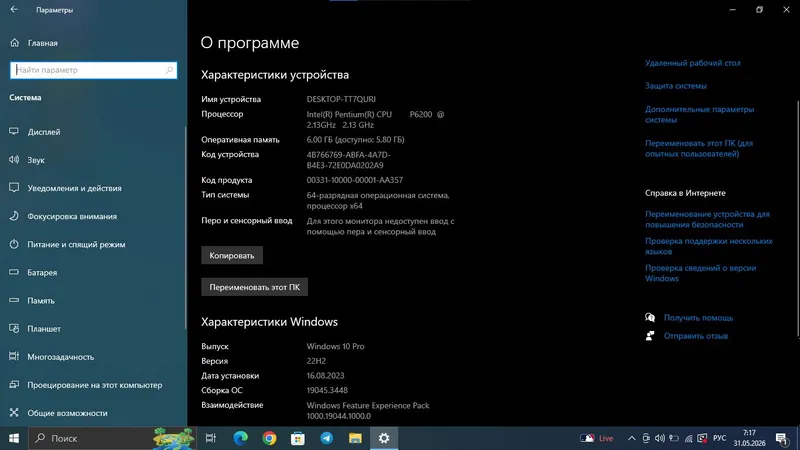This screenshot has height=450, width=800.
Task: Click the Получить помощь link
Action: coord(698,317)
